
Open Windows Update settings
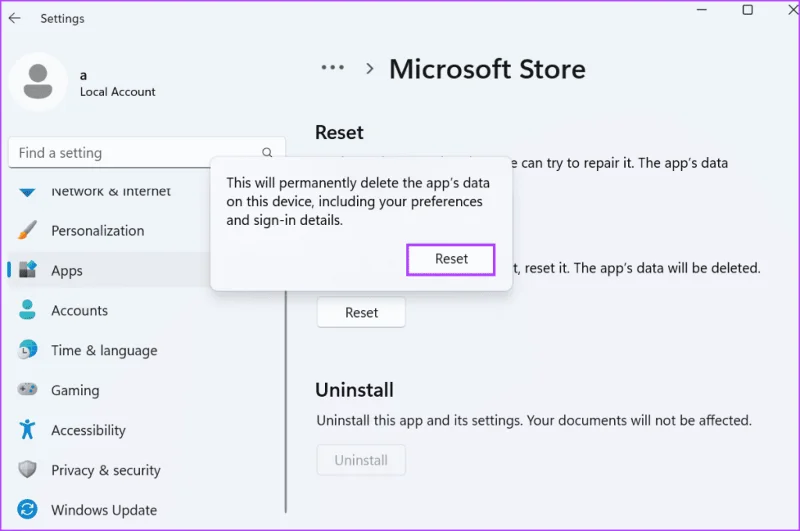tap(146, 510)
